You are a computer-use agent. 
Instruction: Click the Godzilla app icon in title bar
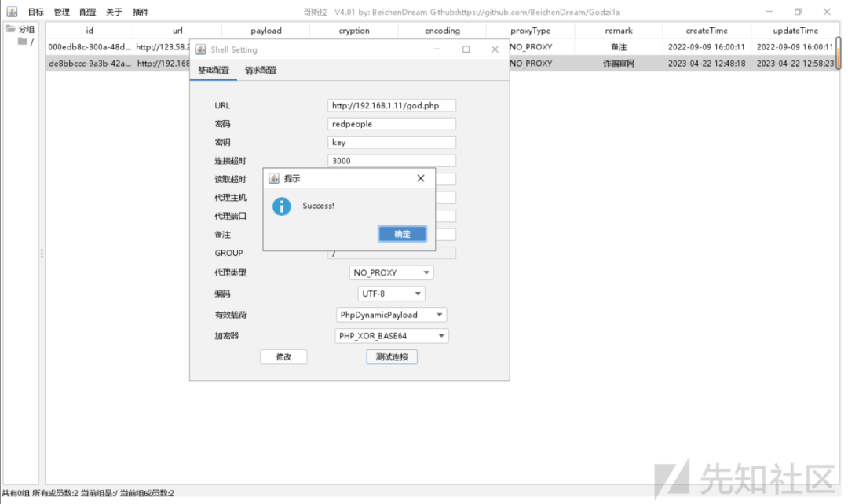coord(12,11)
